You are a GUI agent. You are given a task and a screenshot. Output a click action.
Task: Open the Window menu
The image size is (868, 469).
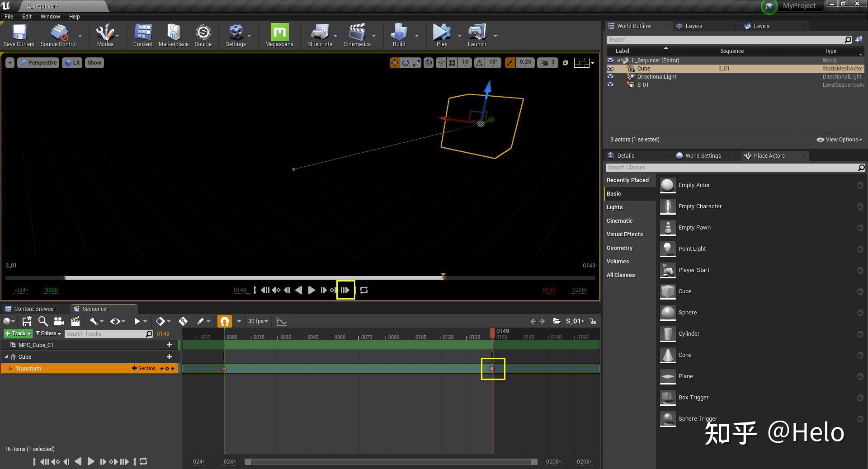(x=50, y=16)
